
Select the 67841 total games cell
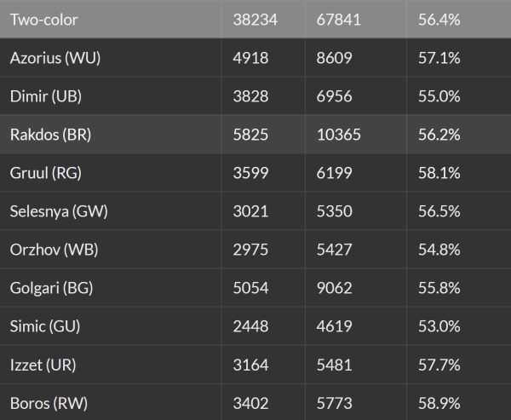[x=338, y=19]
